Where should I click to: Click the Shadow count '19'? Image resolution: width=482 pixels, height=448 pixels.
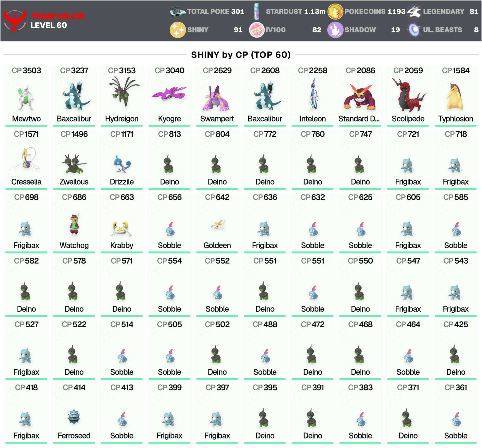coord(395,30)
